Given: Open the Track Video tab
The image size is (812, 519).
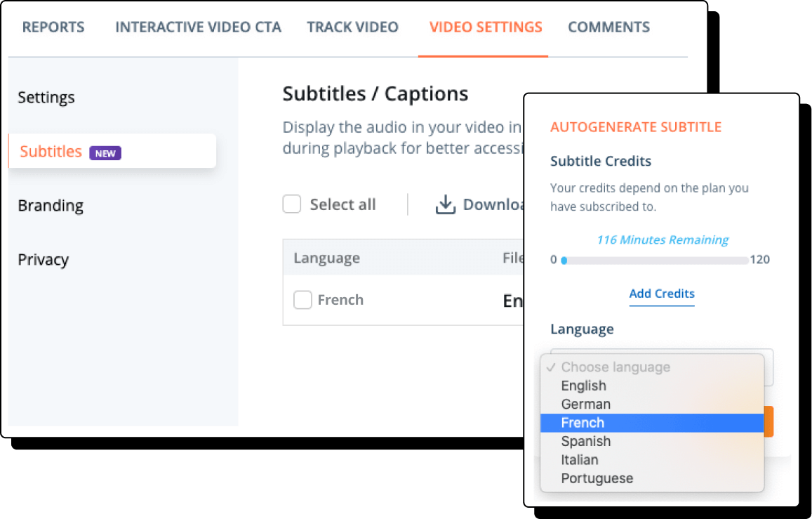Looking at the screenshot, I should 352,27.
